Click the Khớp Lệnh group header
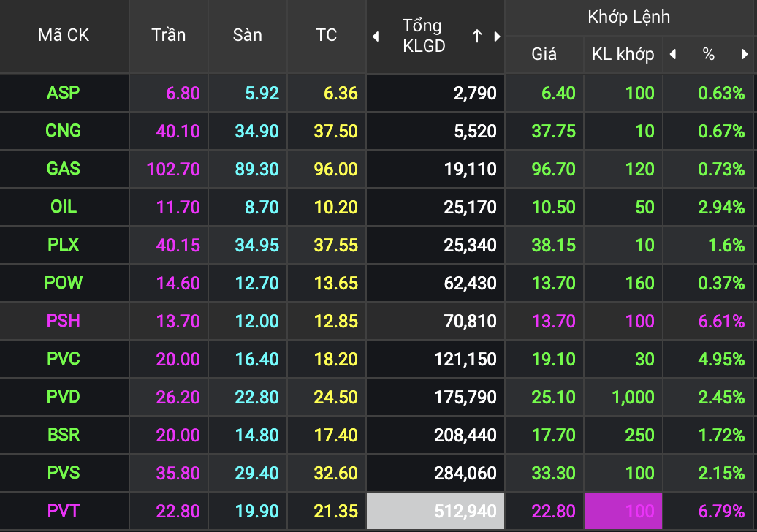 click(628, 17)
